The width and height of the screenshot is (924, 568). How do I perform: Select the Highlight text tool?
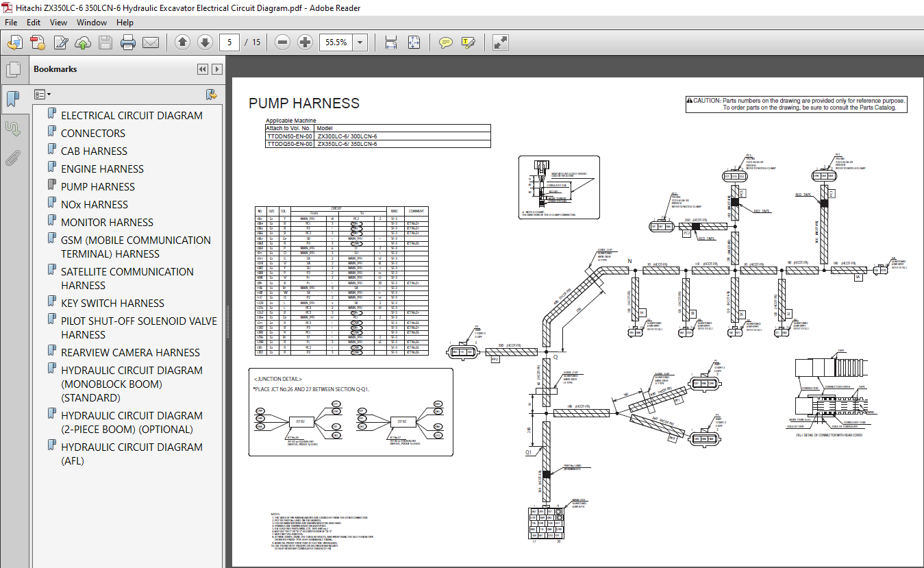[469, 42]
